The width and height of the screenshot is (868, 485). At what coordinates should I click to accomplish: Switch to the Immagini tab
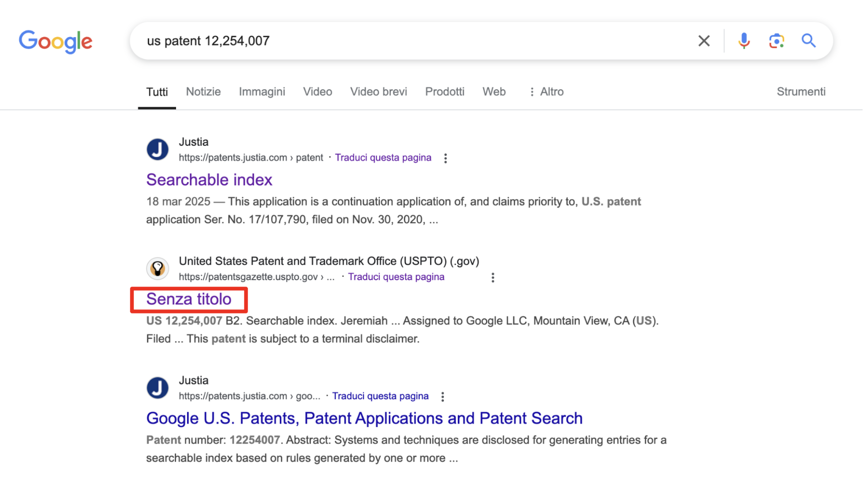tap(262, 91)
